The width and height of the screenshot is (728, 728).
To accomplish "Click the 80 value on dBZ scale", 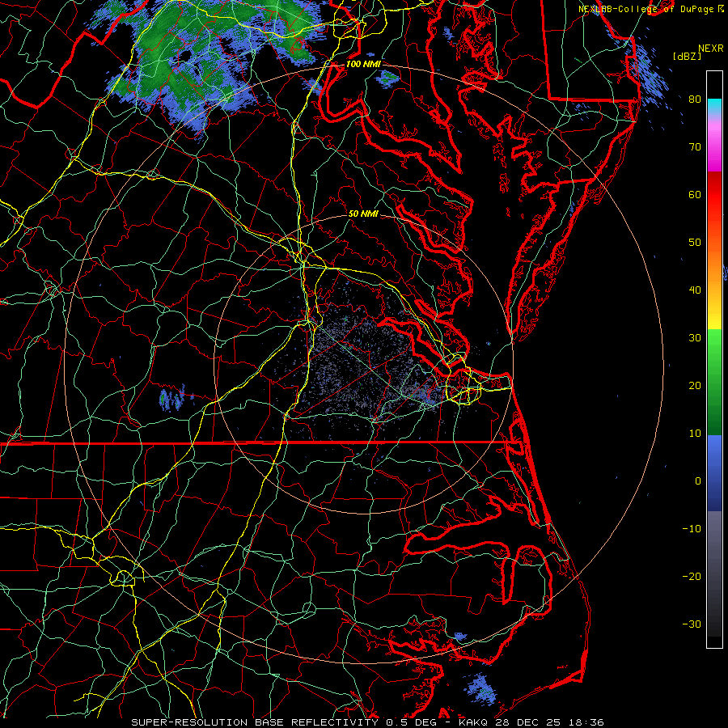I will (695, 99).
